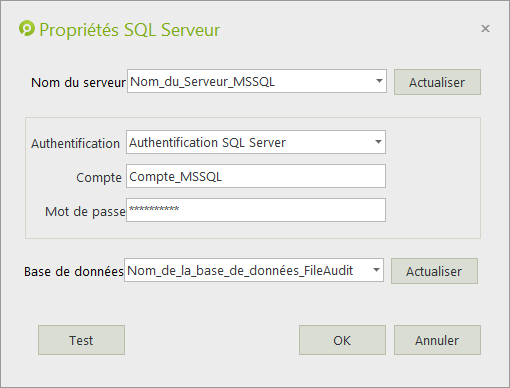The height and width of the screenshot is (388, 510).
Task: Click the green FileAudit logo icon
Action: 27,28
